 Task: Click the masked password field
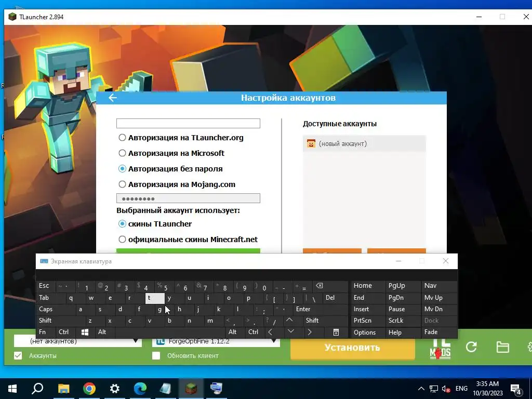[x=188, y=198]
